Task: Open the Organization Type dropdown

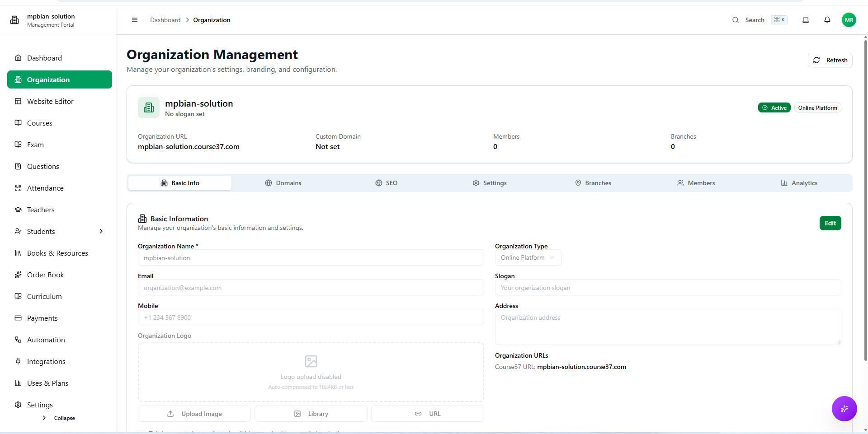Action: [x=528, y=258]
